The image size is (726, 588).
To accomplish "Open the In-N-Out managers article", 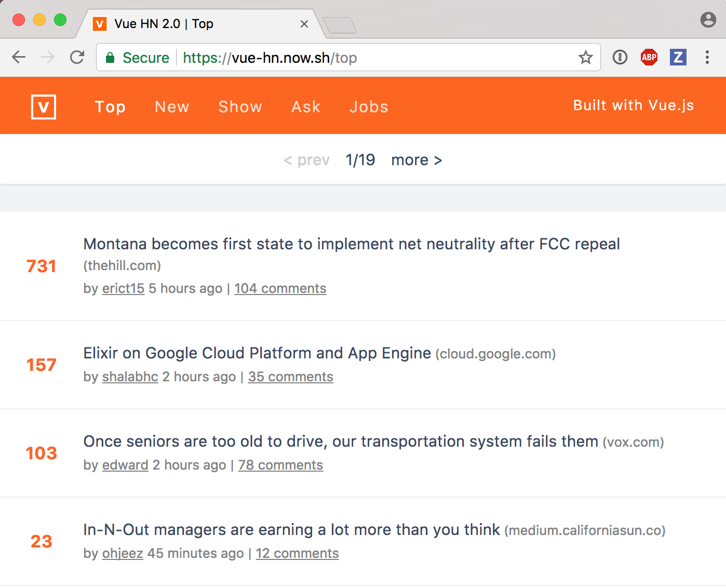I will tap(291, 529).
